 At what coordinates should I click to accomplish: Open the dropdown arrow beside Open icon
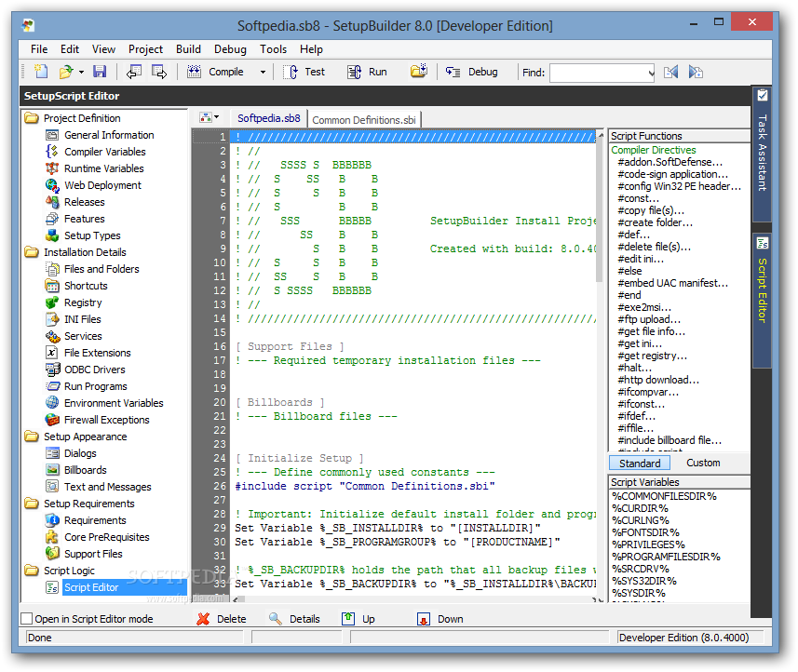[81, 73]
